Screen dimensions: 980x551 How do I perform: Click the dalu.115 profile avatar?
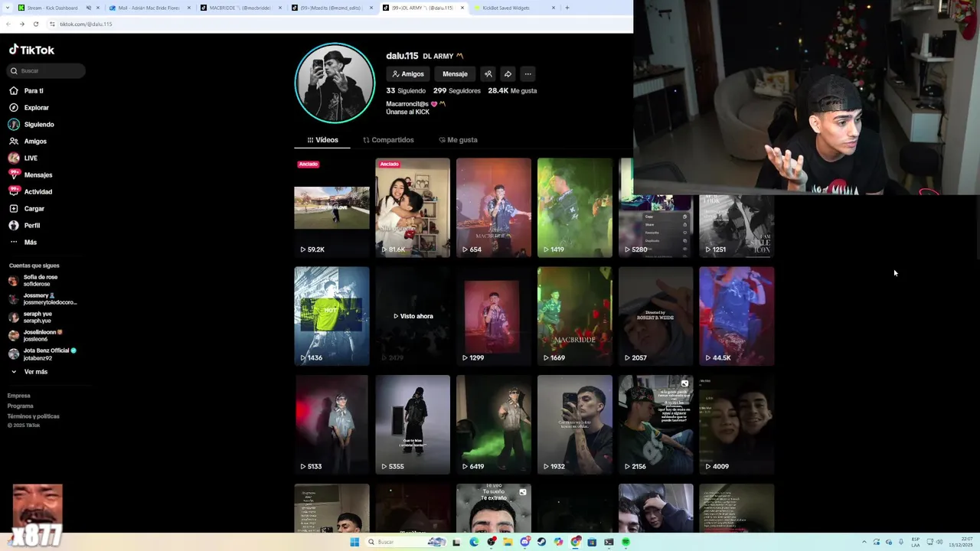coord(335,83)
